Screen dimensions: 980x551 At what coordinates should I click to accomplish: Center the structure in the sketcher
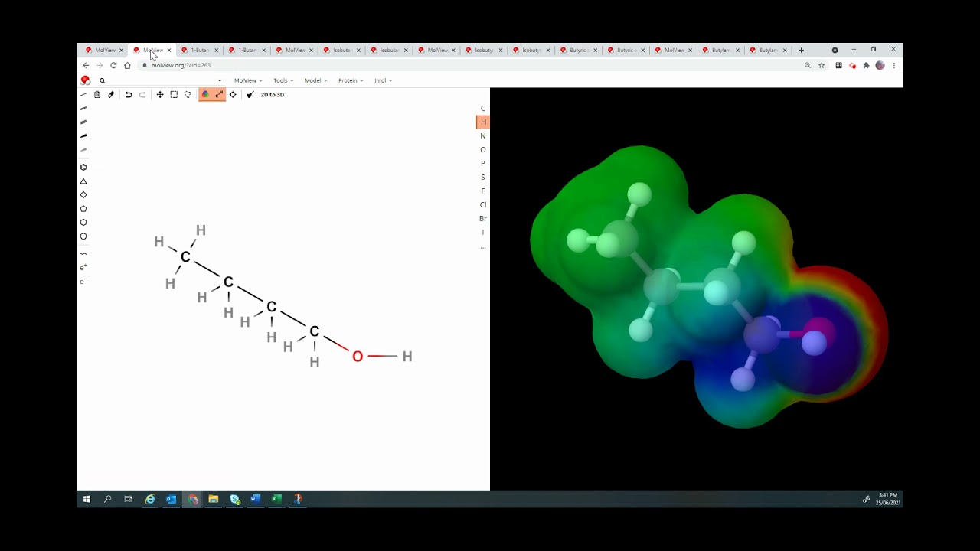tap(233, 94)
